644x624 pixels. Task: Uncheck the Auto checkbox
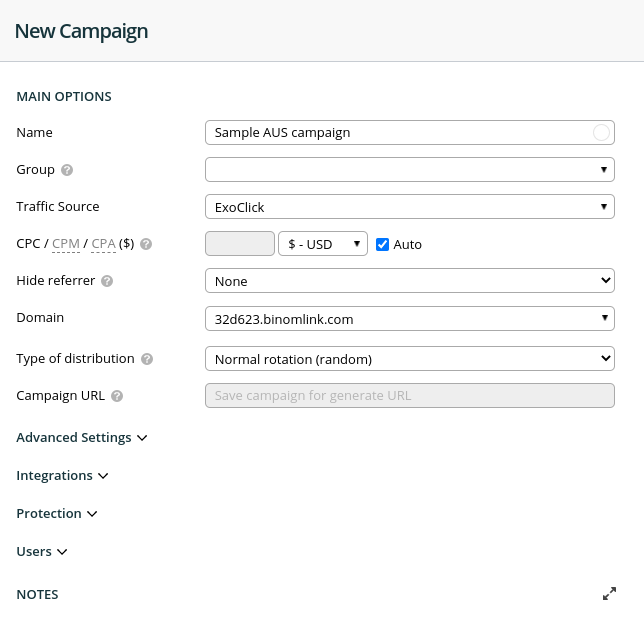click(382, 244)
